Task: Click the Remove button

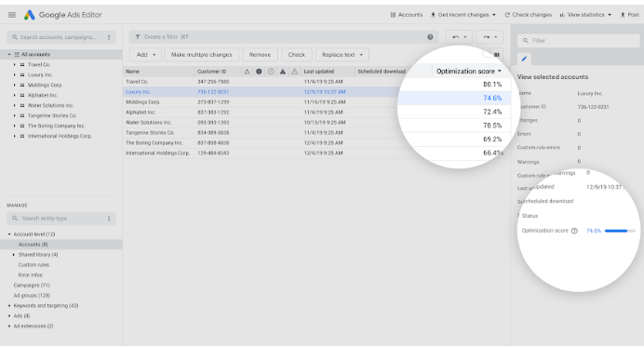Action: pyautogui.click(x=260, y=55)
